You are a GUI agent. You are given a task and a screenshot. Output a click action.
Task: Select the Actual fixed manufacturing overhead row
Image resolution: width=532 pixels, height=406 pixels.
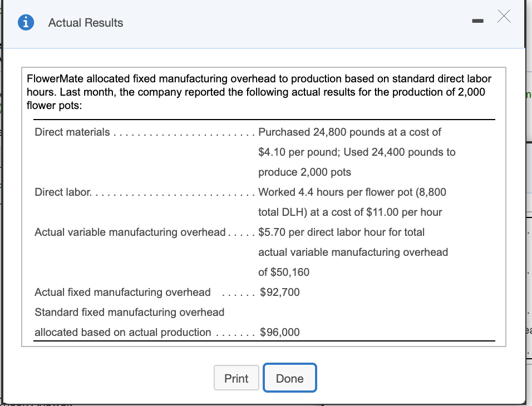(122, 292)
